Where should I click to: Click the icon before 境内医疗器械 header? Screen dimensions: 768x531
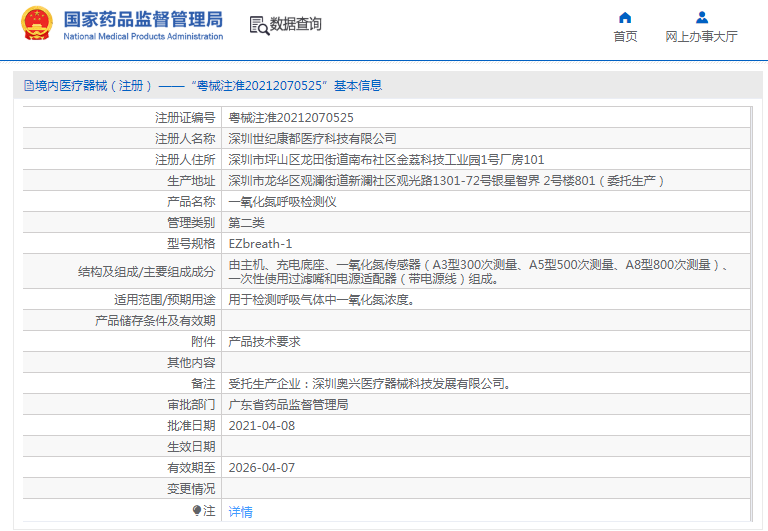[x=27, y=87]
